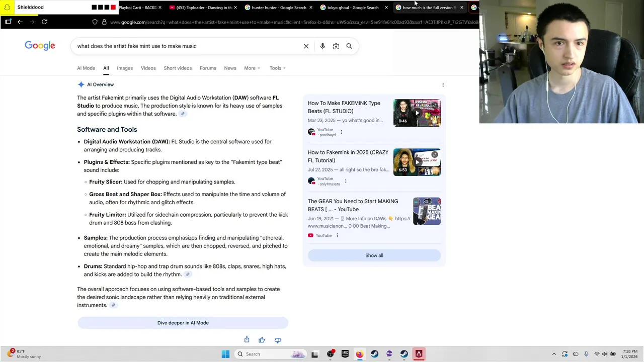This screenshot has width=644, height=362.
Task: Clear the search query with X icon
Action: (x=306, y=46)
